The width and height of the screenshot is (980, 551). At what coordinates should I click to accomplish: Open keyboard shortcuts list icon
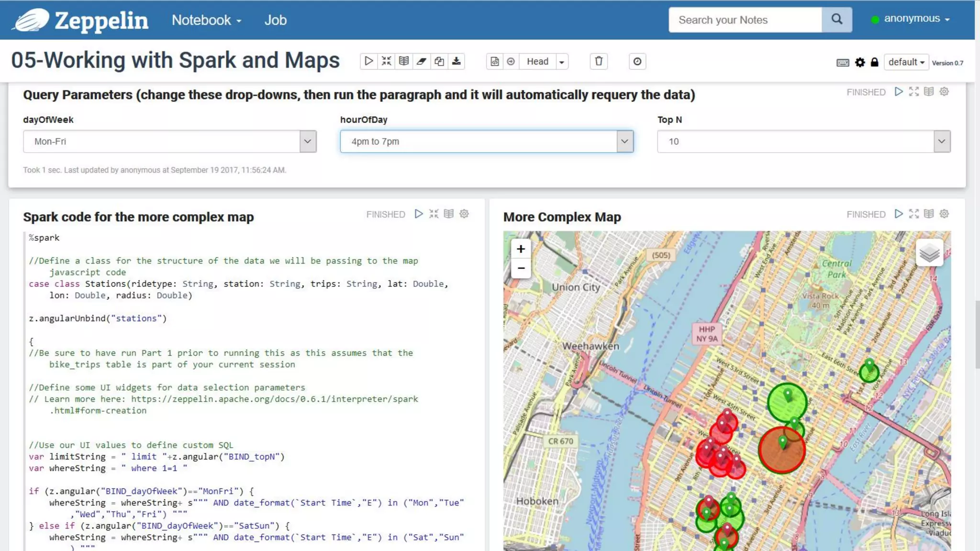coord(843,63)
